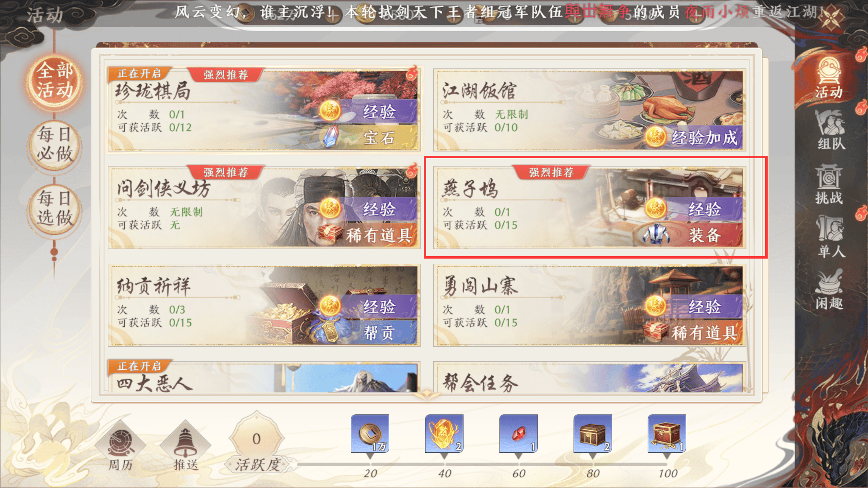This screenshot has height=488, width=868.
Task: Open the 组队 team sidebar icon
Action: (830, 129)
